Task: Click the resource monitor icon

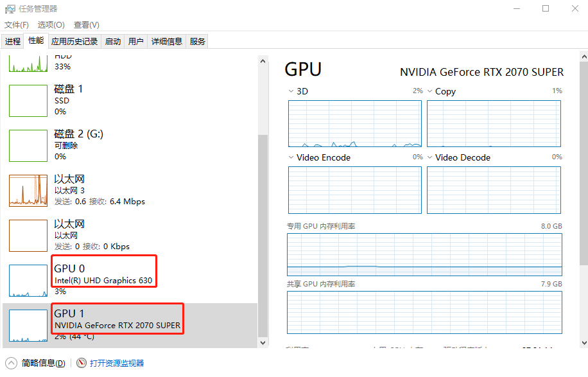Action: click(82, 363)
